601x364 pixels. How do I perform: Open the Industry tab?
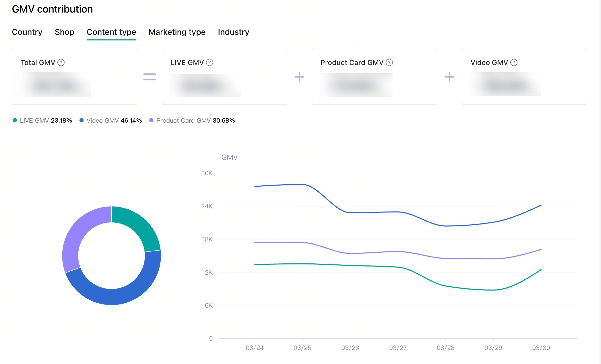[233, 32]
